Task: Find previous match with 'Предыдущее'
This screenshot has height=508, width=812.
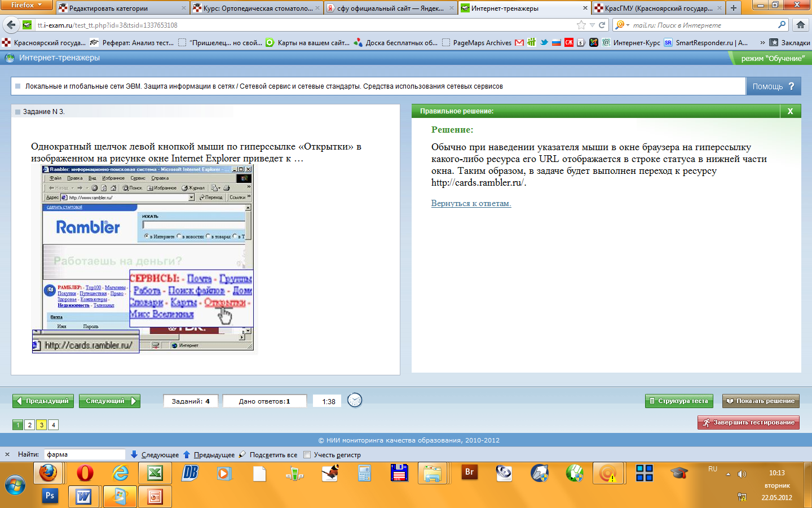Action: (x=209, y=454)
